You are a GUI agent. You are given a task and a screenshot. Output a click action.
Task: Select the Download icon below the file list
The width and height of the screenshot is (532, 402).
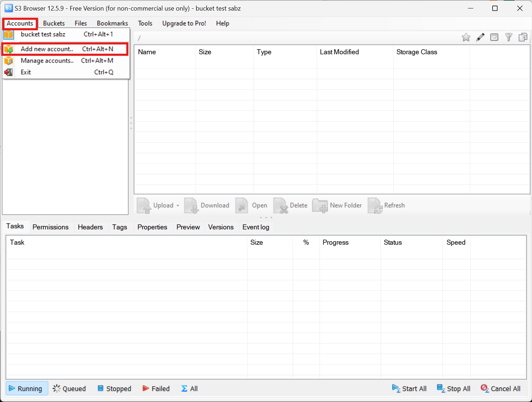[207, 205]
